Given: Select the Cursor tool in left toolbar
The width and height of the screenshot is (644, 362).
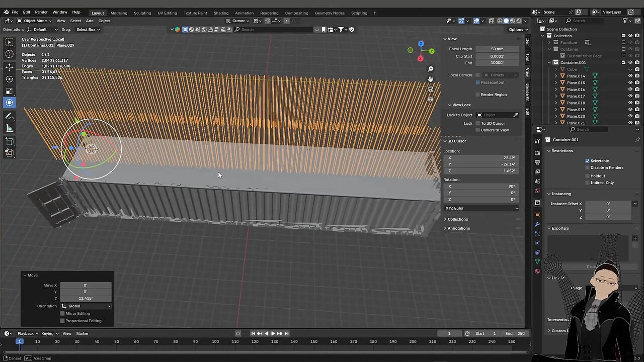Looking at the screenshot, I should click(x=10, y=54).
